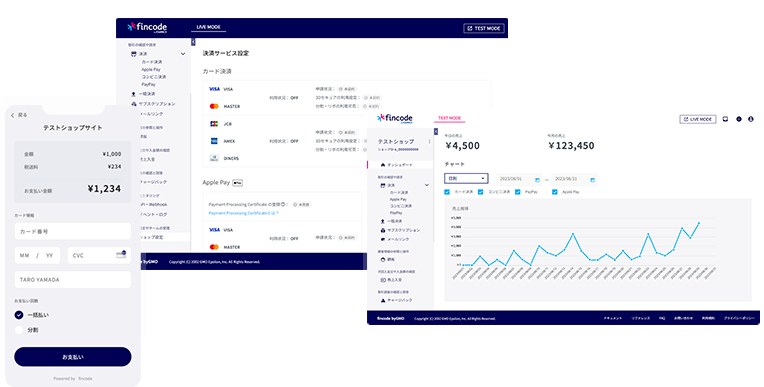Open PayPay in TEST MODE sidebar
Viewport: 764px width, 387px height.
click(x=396, y=213)
